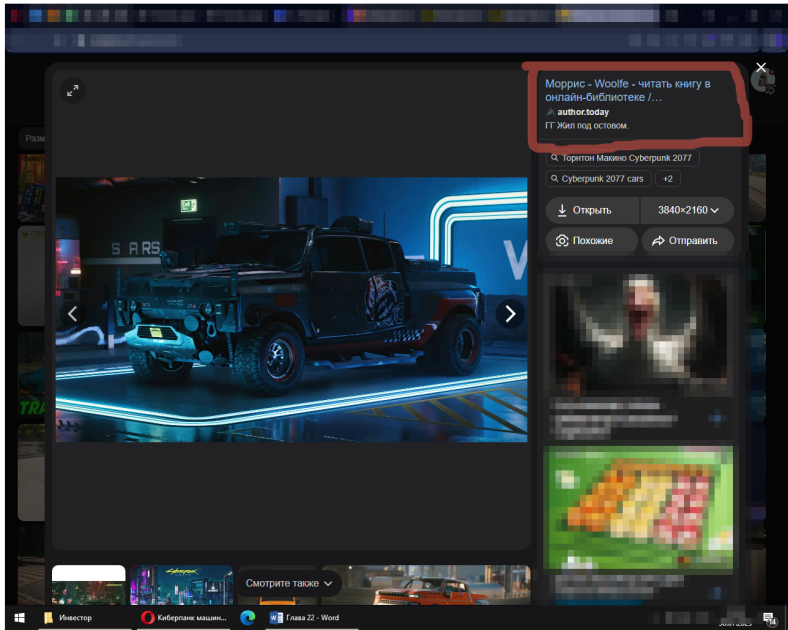Switch to Opera Киберпанк машин window
The width and height of the screenshot is (788, 630).
coord(184,617)
